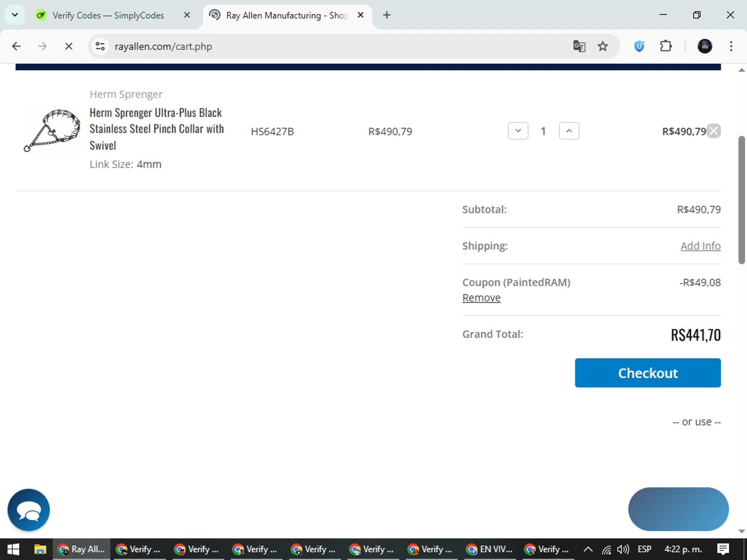747x560 pixels.
Task: Translate this page icon
Action: [x=579, y=46]
